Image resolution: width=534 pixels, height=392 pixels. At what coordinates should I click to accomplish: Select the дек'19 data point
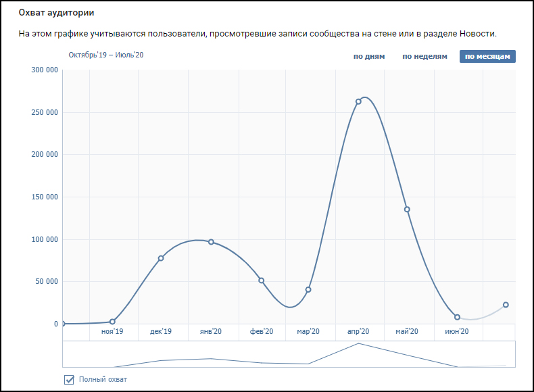tap(161, 258)
